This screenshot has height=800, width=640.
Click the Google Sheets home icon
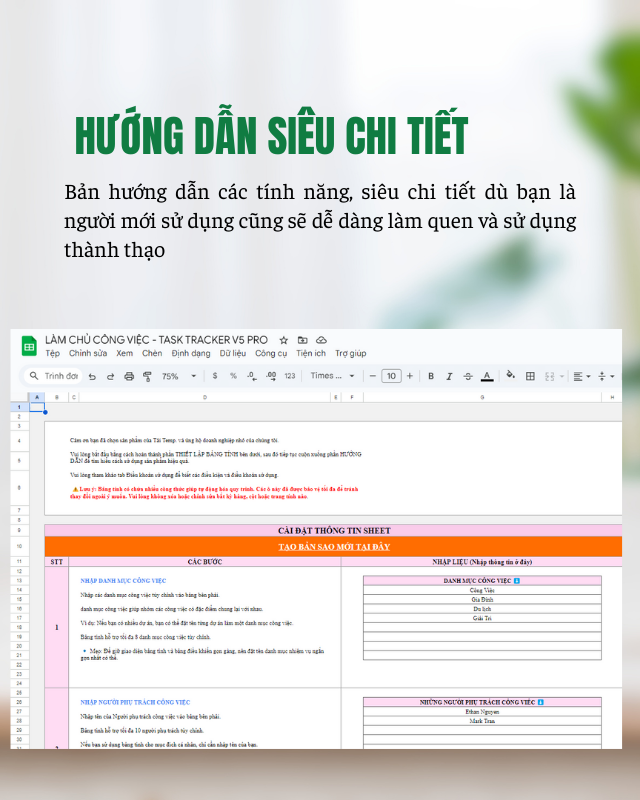tap(29, 346)
